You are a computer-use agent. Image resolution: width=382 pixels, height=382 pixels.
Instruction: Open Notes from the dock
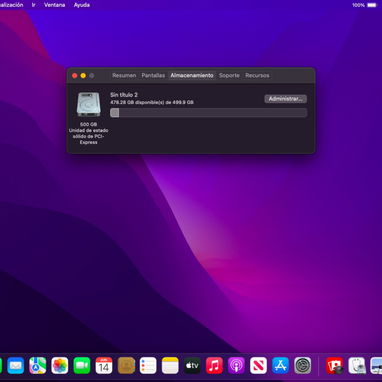170,366
